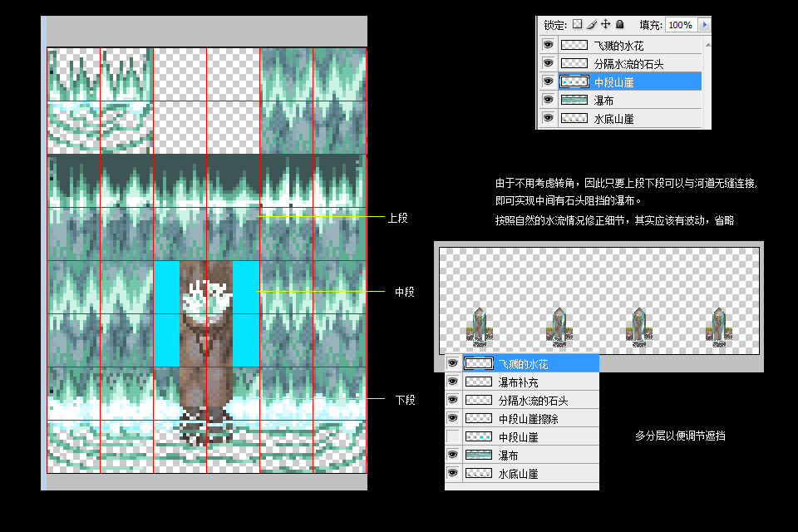Select the 中段山崖擦除 layer name

[529, 419]
